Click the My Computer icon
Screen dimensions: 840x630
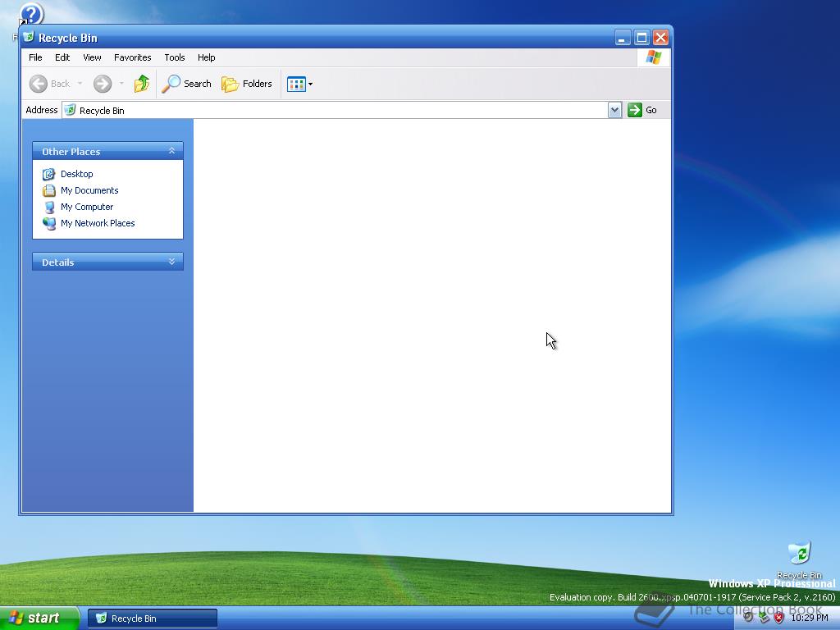(48, 207)
